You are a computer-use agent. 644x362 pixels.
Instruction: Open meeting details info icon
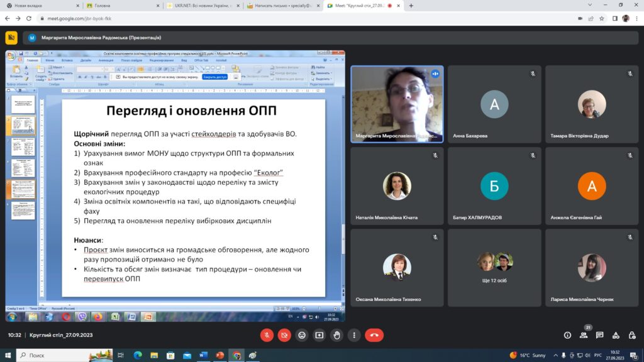(x=568, y=335)
